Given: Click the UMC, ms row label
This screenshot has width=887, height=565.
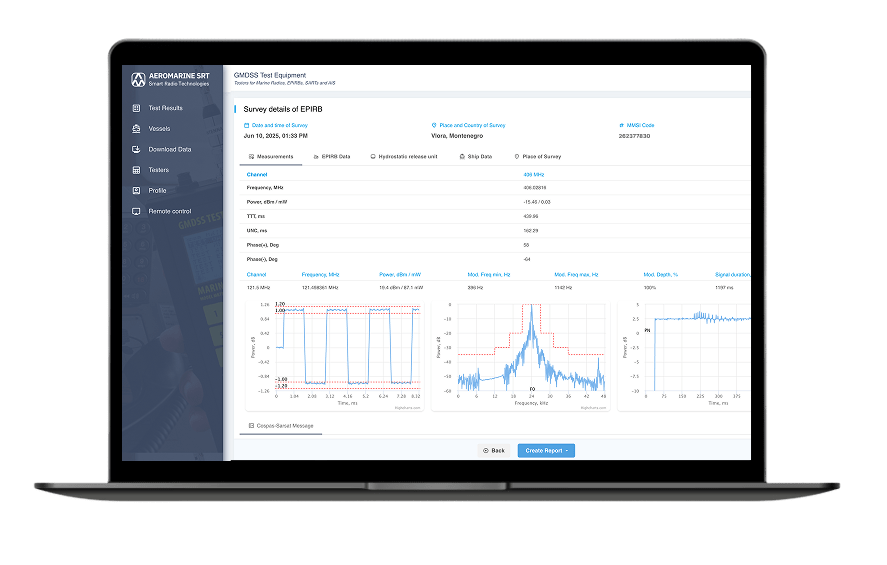Looking at the screenshot, I should [257, 231].
